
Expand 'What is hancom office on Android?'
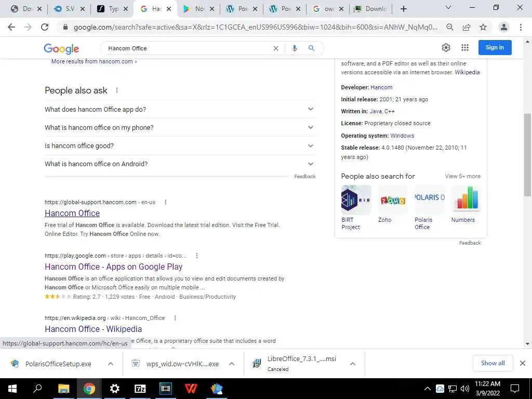pyautogui.click(x=180, y=164)
